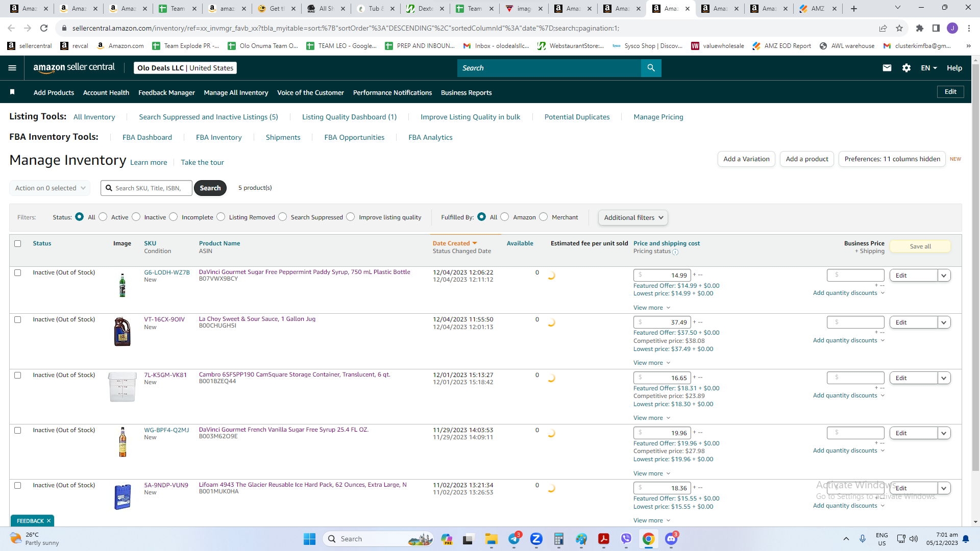Click the Chrome profile avatar icon

952,28
